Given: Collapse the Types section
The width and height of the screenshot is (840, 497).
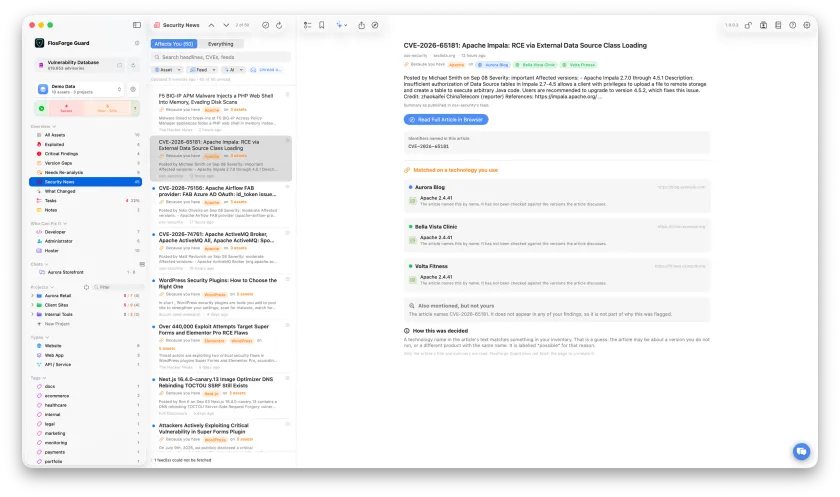Looking at the screenshot, I should [40, 337].
